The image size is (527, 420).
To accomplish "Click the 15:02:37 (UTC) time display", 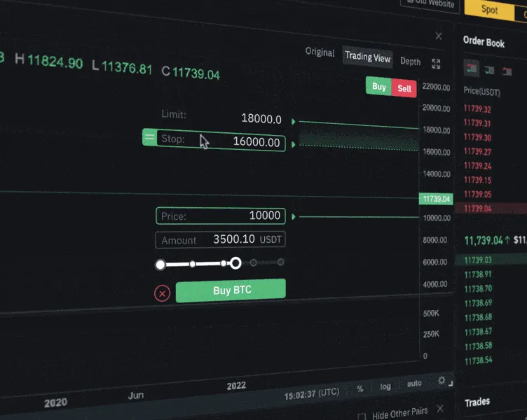I will (312, 394).
